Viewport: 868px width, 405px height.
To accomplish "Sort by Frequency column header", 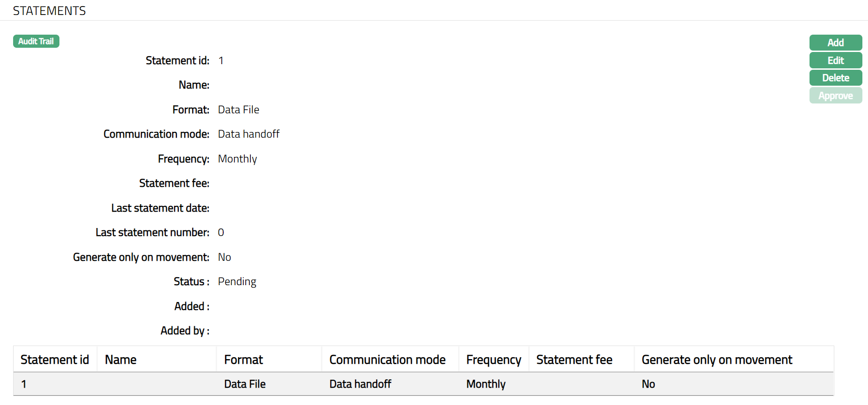I will click(493, 360).
